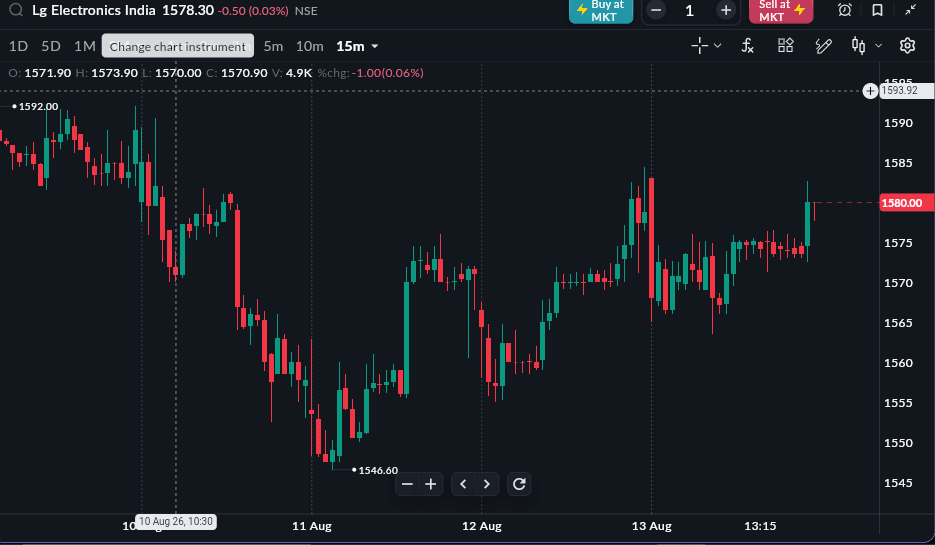Viewport: 935px width, 545px height.
Task: Collapse the chart from fullscreen
Action: pos(910,10)
